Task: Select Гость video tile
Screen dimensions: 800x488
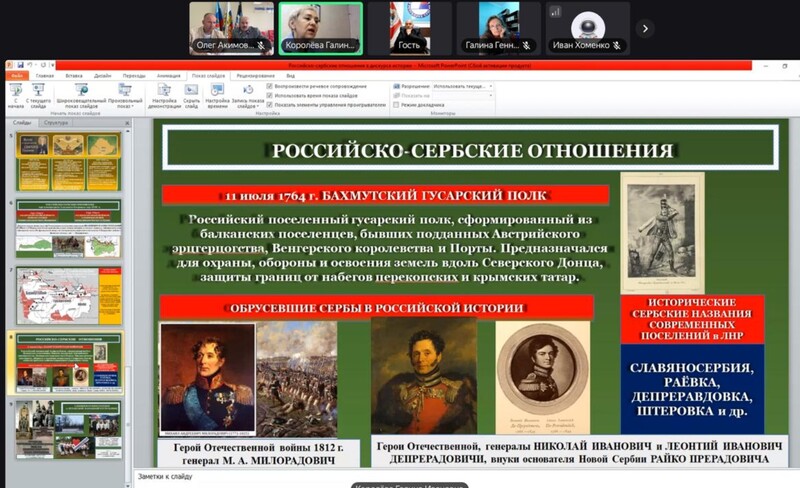Action: coord(410,29)
